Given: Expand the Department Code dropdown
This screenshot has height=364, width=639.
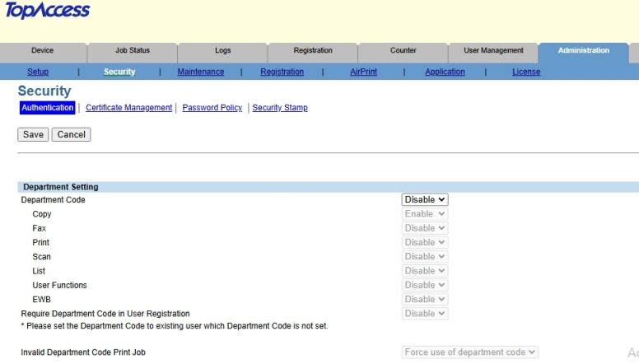Looking at the screenshot, I should [425, 200].
